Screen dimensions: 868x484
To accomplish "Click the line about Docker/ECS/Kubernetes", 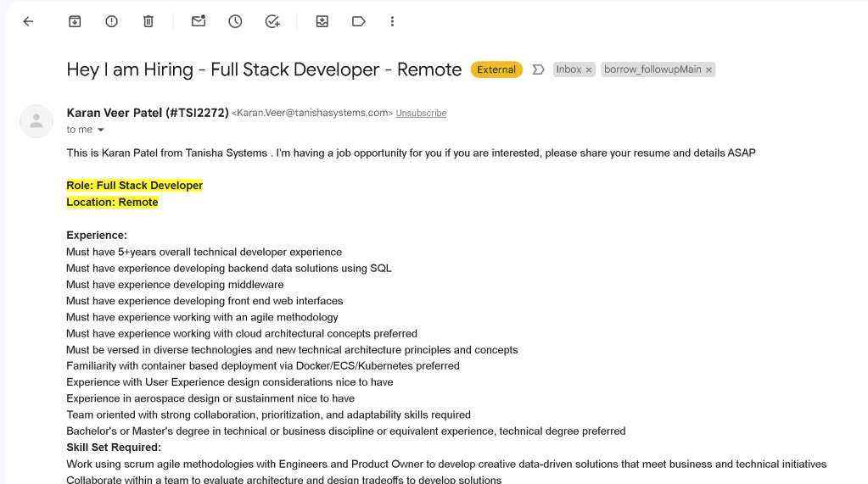I will pos(263,366).
